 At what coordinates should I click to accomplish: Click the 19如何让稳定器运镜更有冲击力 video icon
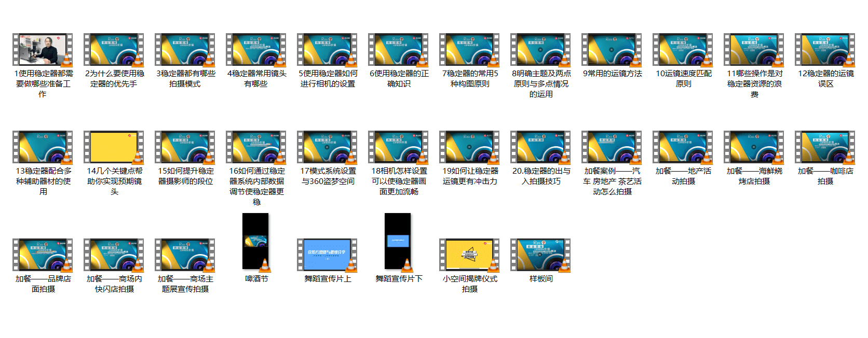[x=469, y=147]
